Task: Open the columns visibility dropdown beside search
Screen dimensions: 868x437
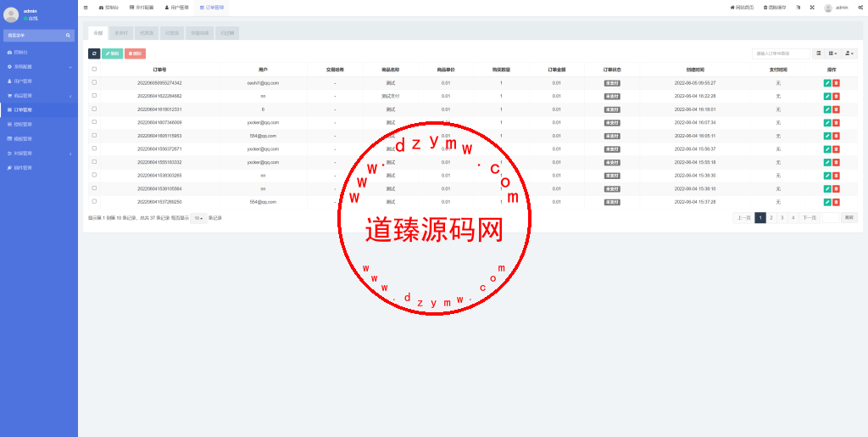Action: [x=832, y=53]
